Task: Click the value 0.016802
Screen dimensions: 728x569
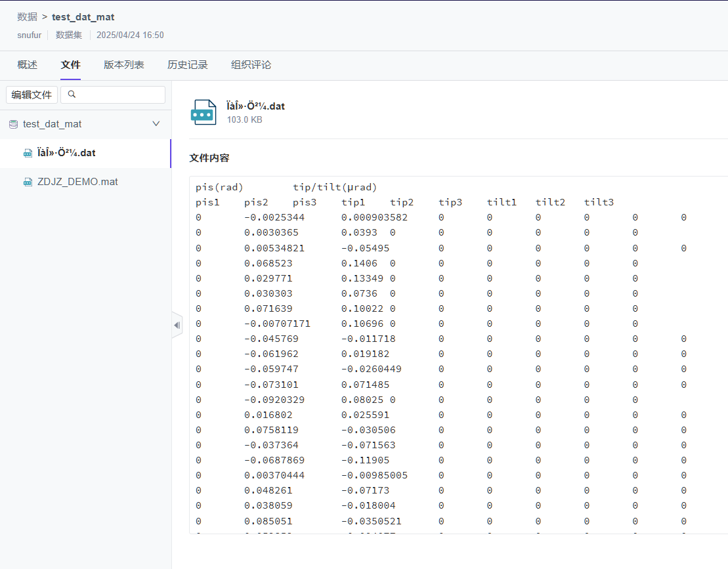Action: point(268,415)
